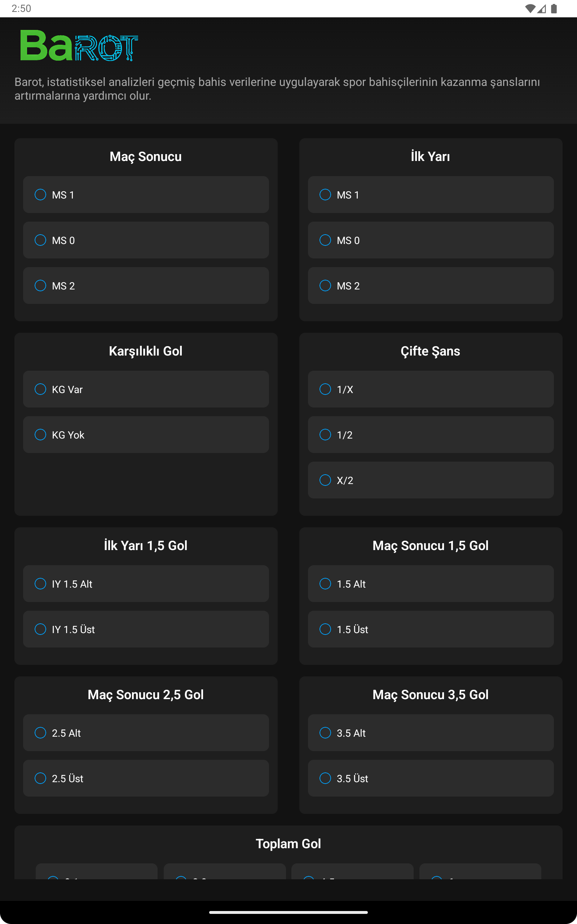Choose MS 0 under İlk Yarı
Image resolution: width=577 pixels, height=924 pixels.
[325, 240]
